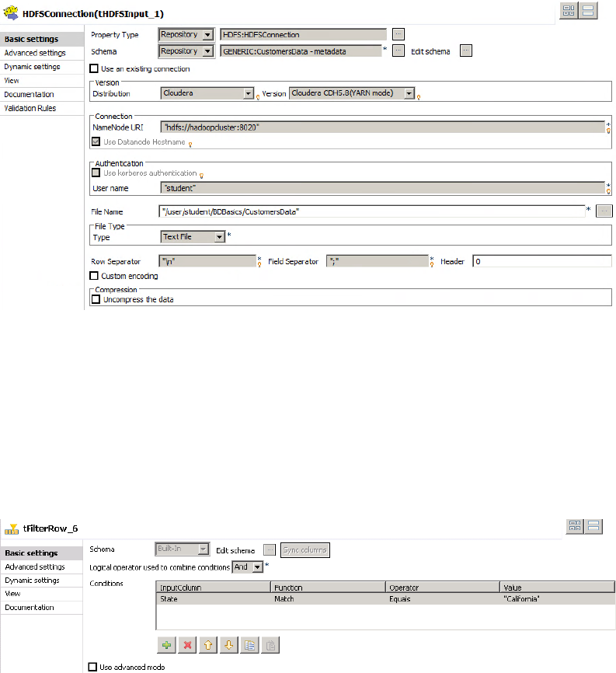Click the "California" value cell
Image resolution: width=616 pixels, height=673 pixels.
click(558, 598)
